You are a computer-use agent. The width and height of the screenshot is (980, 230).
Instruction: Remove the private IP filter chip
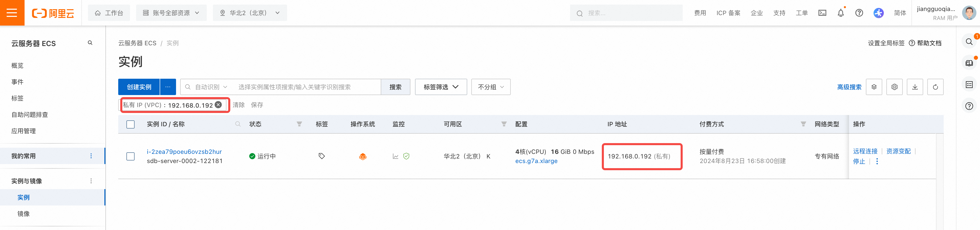tap(218, 105)
